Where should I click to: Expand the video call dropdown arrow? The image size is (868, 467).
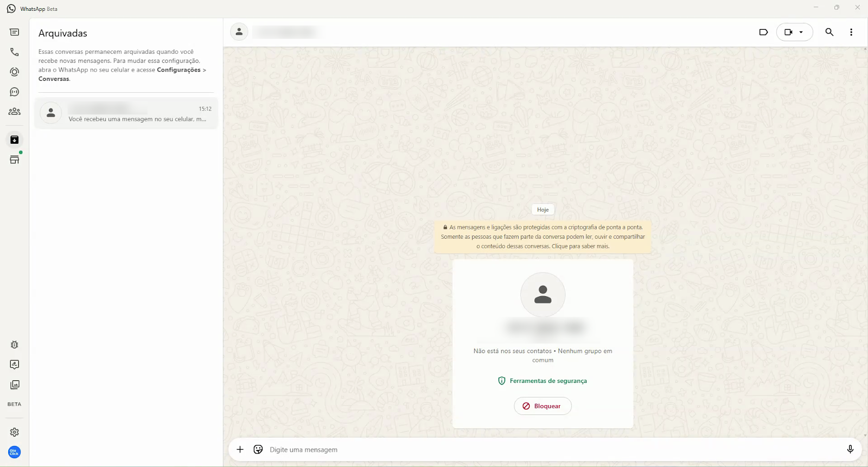(801, 32)
